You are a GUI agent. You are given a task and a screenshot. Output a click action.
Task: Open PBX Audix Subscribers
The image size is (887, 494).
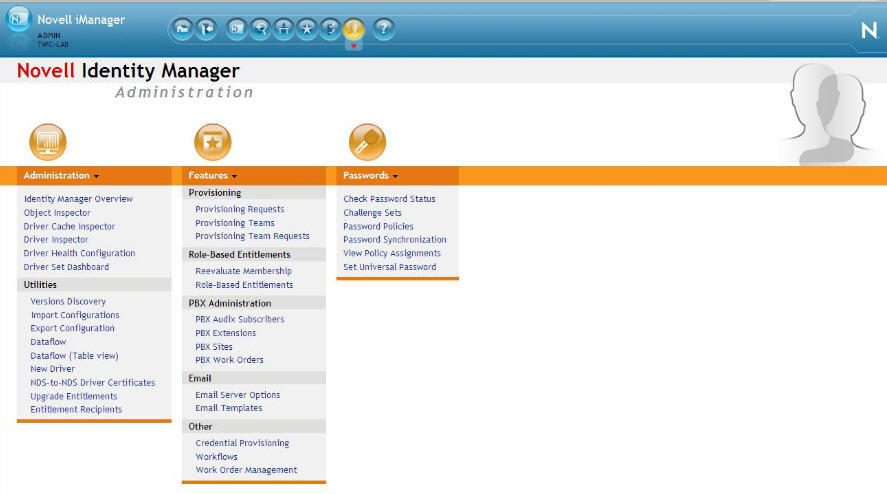pos(240,319)
